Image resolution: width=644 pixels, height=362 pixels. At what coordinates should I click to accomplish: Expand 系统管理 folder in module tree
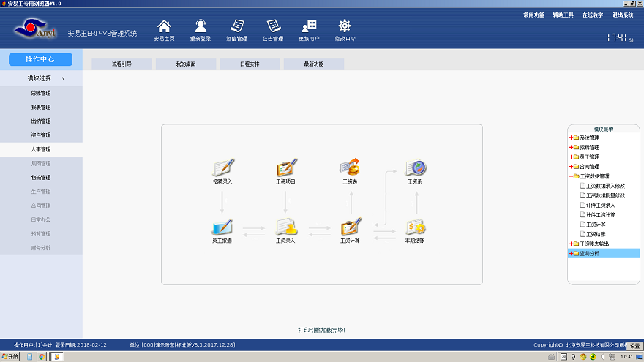pyautogui.click(x=571, y=137)
